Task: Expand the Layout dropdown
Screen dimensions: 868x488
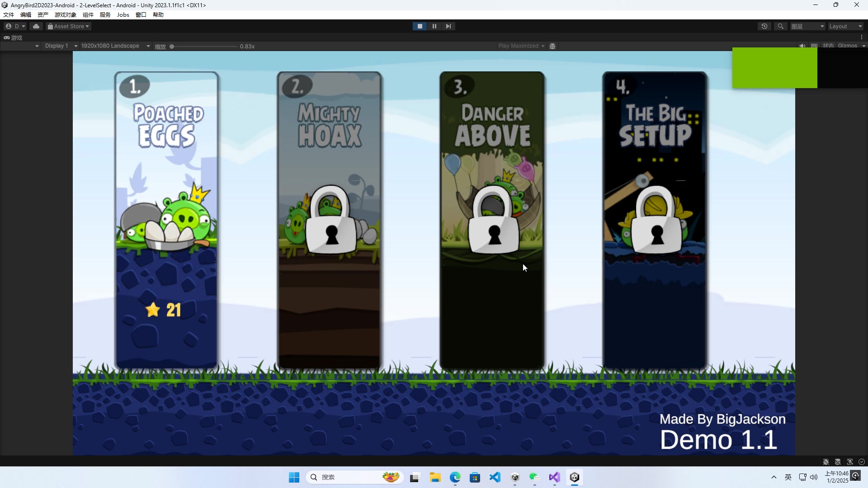Action: pos(845,26)
